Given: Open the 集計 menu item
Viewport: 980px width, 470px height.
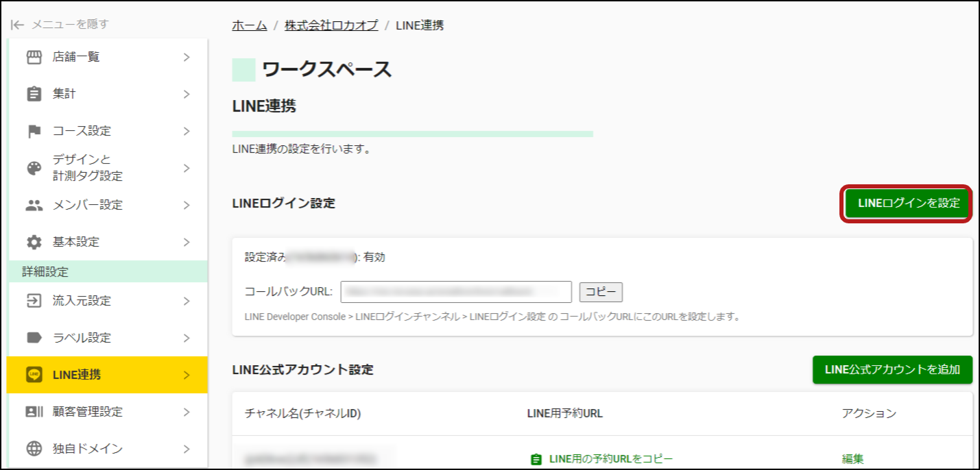Looking at the screenshot, I should (107, 95).
